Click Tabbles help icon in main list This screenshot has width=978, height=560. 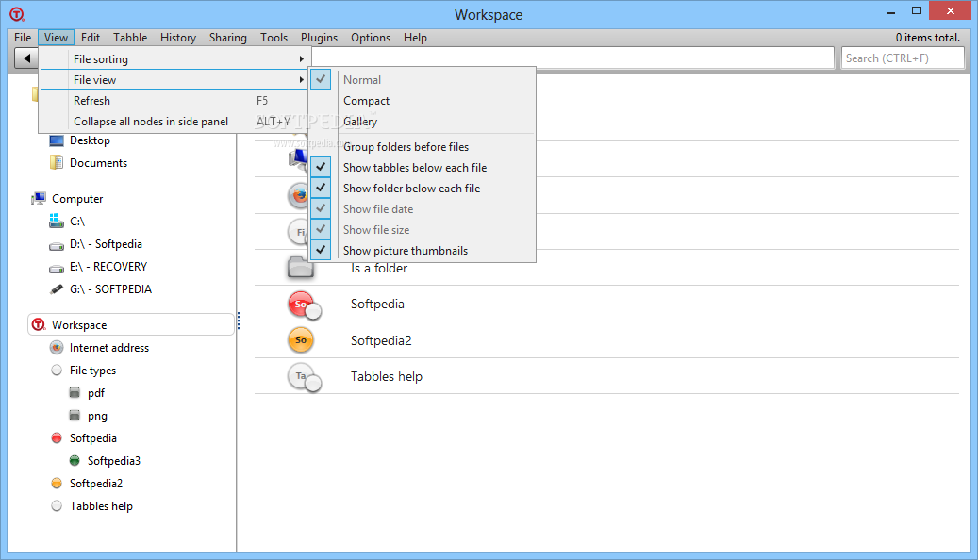[304, 377]
